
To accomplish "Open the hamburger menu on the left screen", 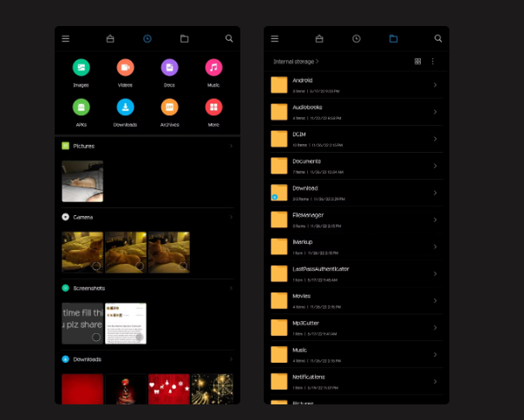I will click(66, 39).
